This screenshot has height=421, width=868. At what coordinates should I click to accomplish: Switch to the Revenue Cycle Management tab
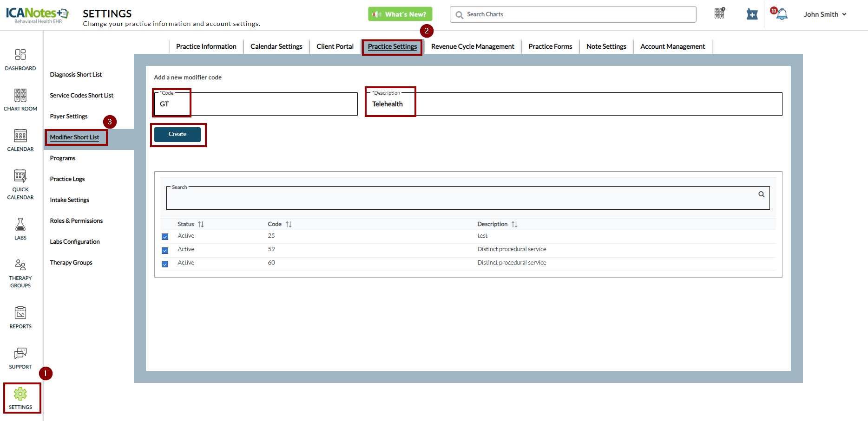472,46
